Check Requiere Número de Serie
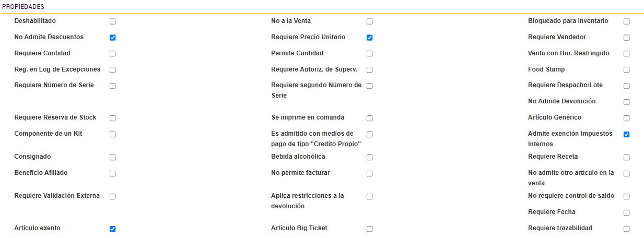 [x=113, y=86]
